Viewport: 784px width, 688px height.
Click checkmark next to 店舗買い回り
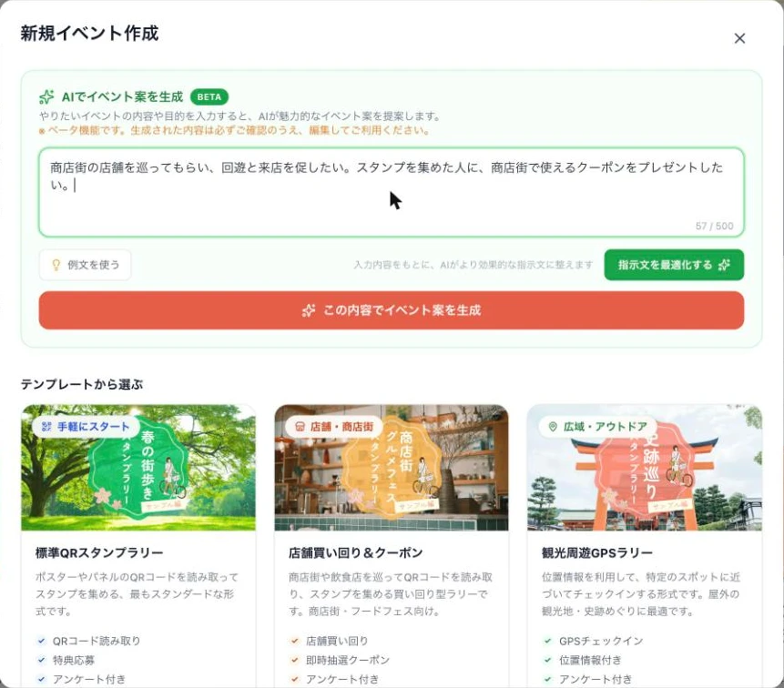click(x=294, y=641)
